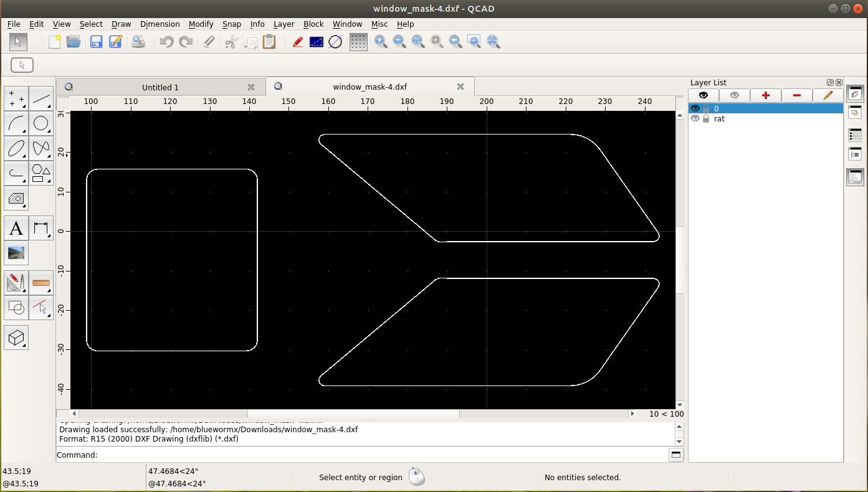Open the Dimension menu
Image resolution: width=868 pixels, height=492 pixels.
[160, 24]
